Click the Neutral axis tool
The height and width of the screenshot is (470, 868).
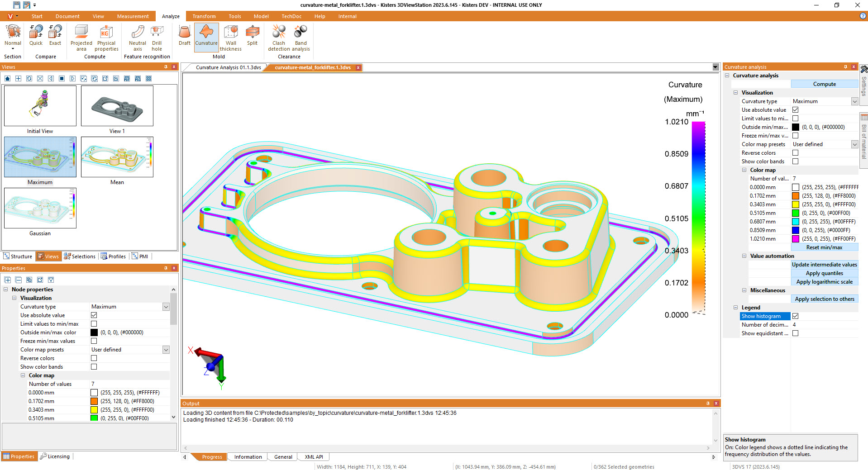click(x=138, y=38)
